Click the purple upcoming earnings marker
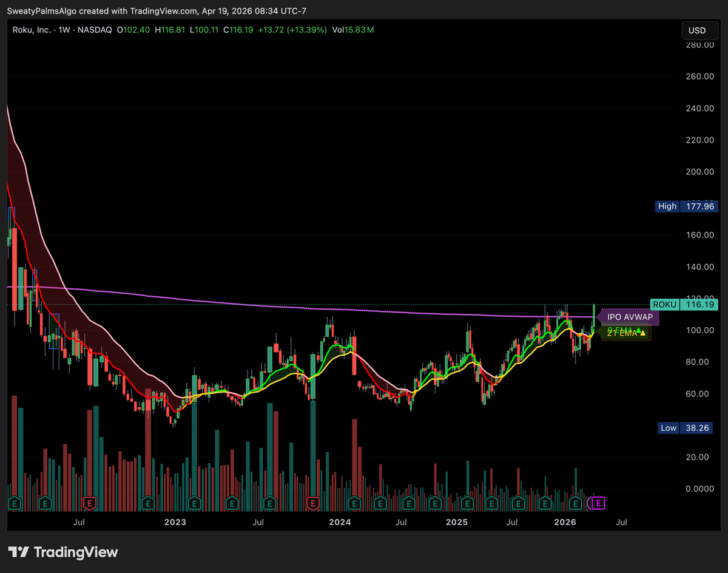This screenshot has width=728, height=573. pyautogui.click(x=599, y=503)
